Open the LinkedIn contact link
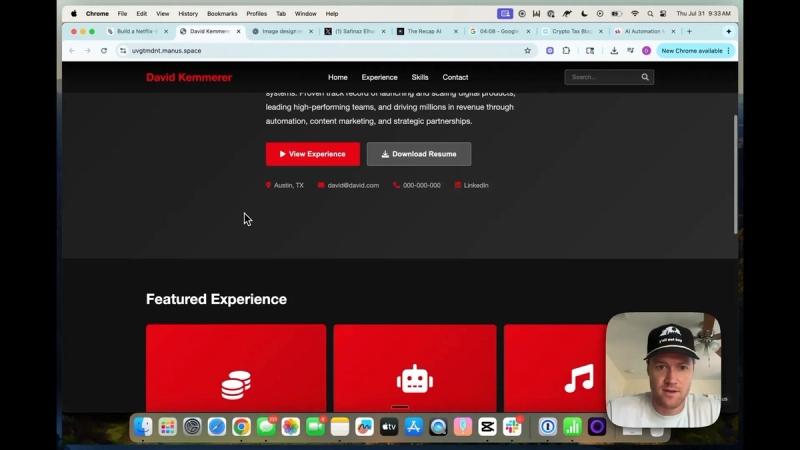The width and height of the screenshot is (800, 450). point(471,185)
